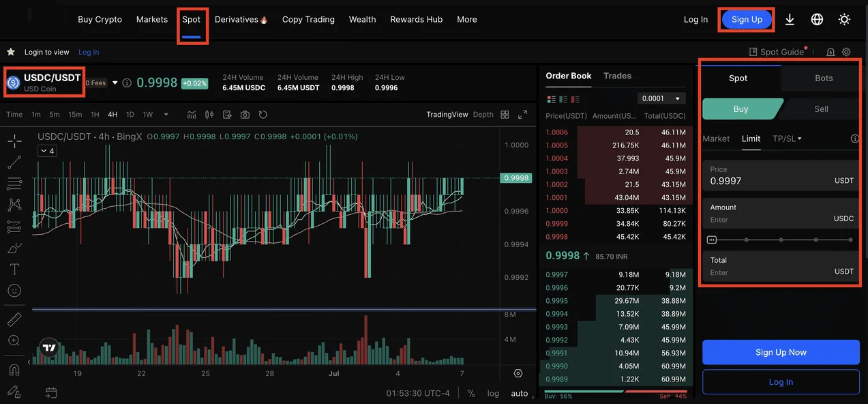Take a chart snapshot with camera icon
The width and height of the screenshot is (868, 404).
click(x=245, y=115)
